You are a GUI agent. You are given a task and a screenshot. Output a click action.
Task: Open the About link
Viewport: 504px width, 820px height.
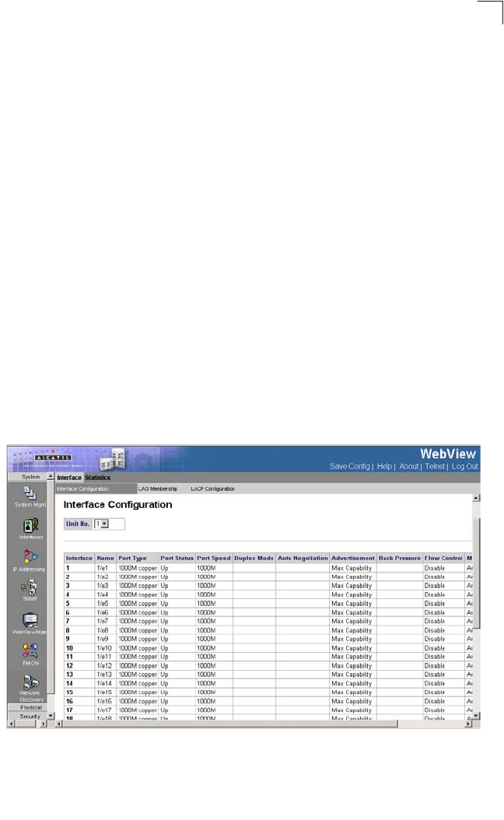click(409, 467)
